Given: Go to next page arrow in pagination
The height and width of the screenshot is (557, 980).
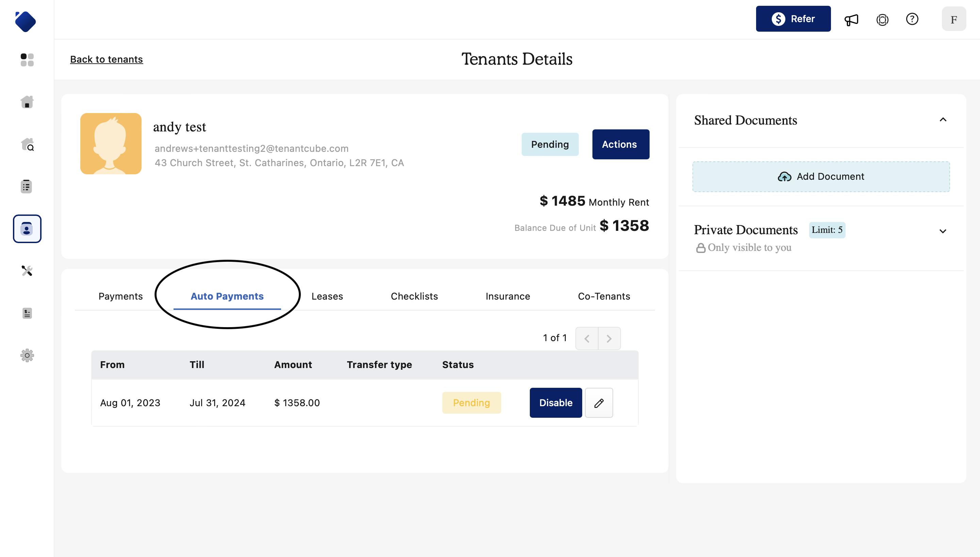Looking at the screenshot, I should coord(609,338).
